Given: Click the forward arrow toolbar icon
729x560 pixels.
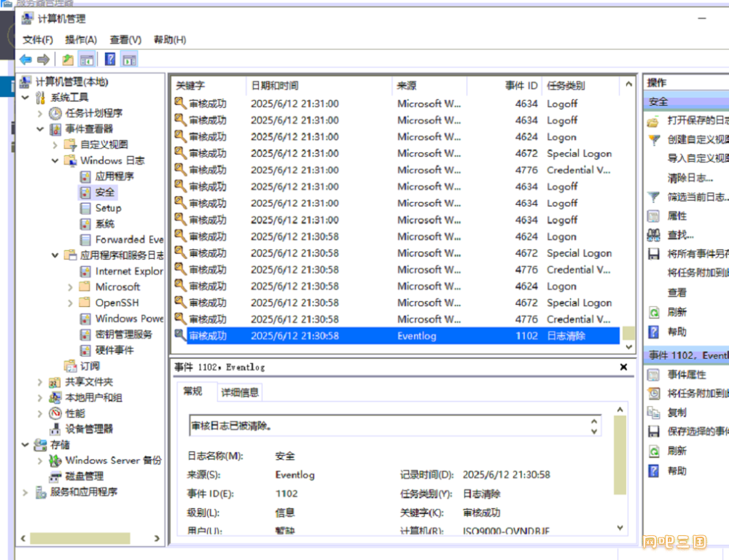Looking at the screenshot, I should tap(43, 60).
